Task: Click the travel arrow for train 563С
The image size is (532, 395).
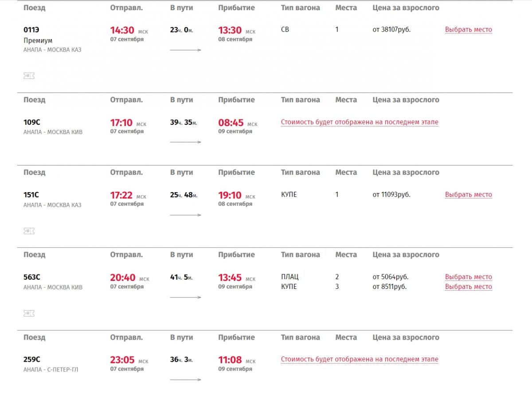Action: (186, 297)
